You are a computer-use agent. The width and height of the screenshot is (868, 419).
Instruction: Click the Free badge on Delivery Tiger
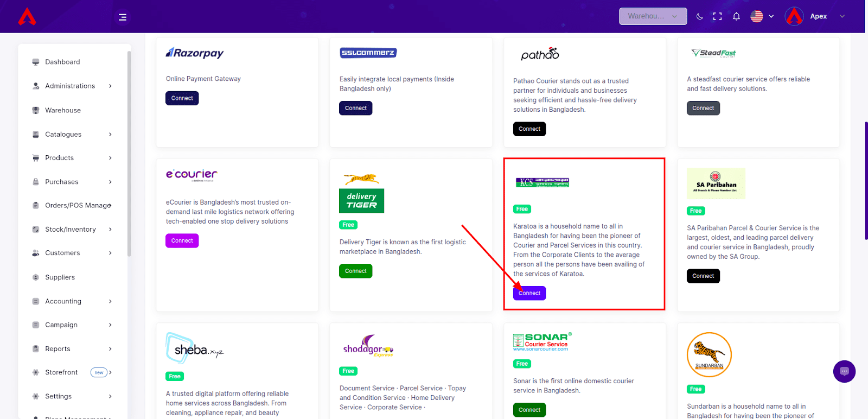pos(348,225)
